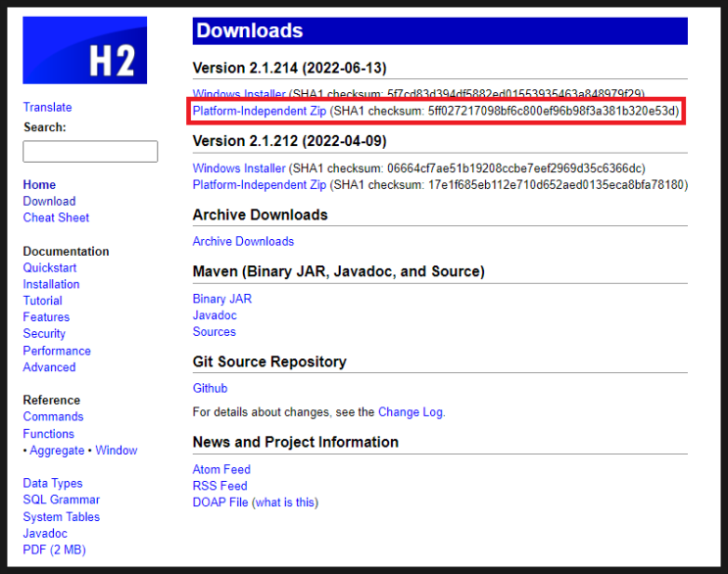Click the Version 2.1.212 (2022-04-09) heading

290,141
